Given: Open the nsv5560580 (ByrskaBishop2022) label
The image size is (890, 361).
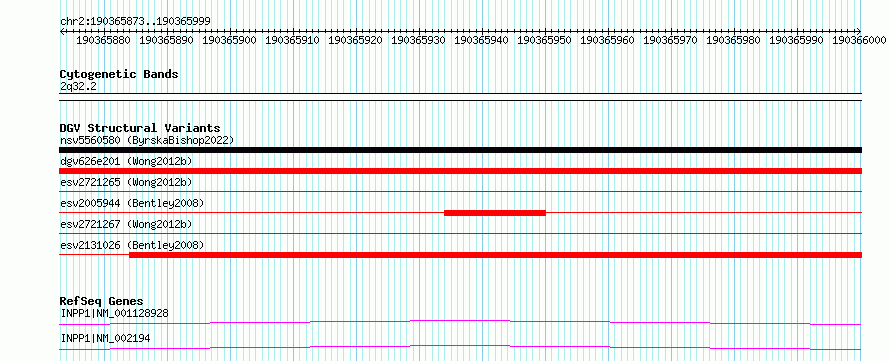Looking at the screenshot, I should pyautogui.click(x=147, y=140).
